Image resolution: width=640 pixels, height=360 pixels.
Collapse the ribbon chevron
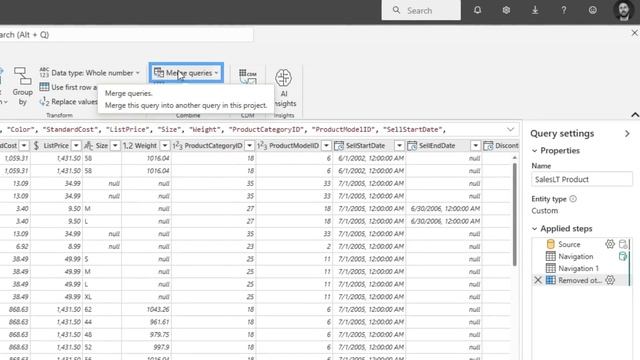click(x=635, y=115)
